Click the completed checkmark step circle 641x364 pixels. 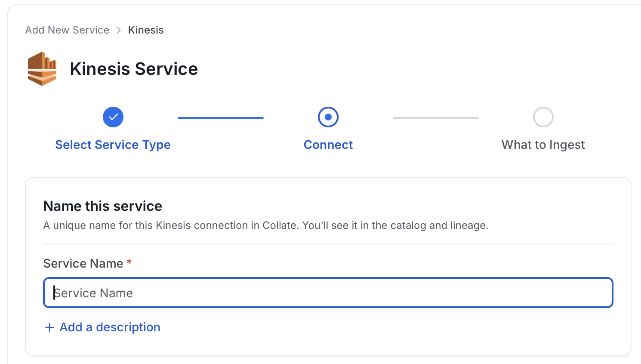(113, 117)
